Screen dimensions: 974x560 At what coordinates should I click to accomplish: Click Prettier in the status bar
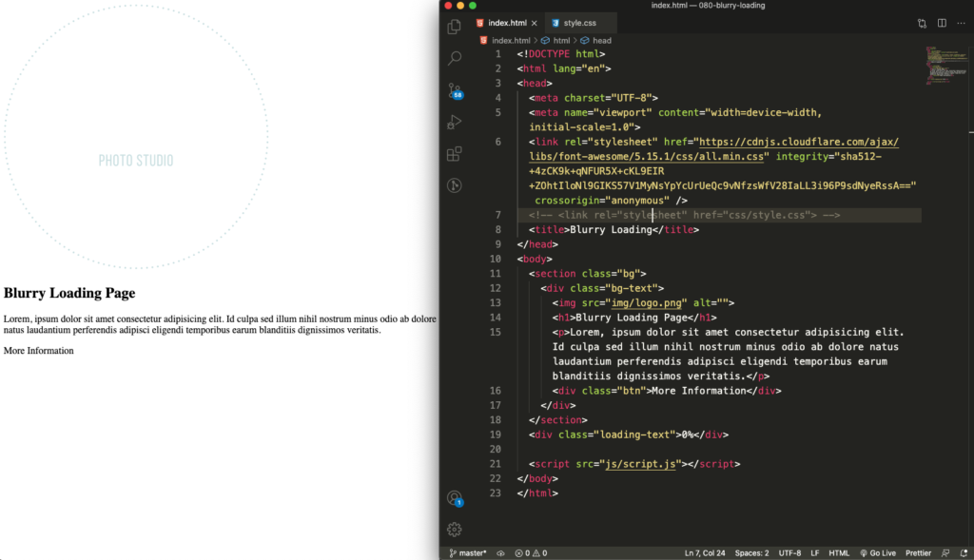point(918,553)
